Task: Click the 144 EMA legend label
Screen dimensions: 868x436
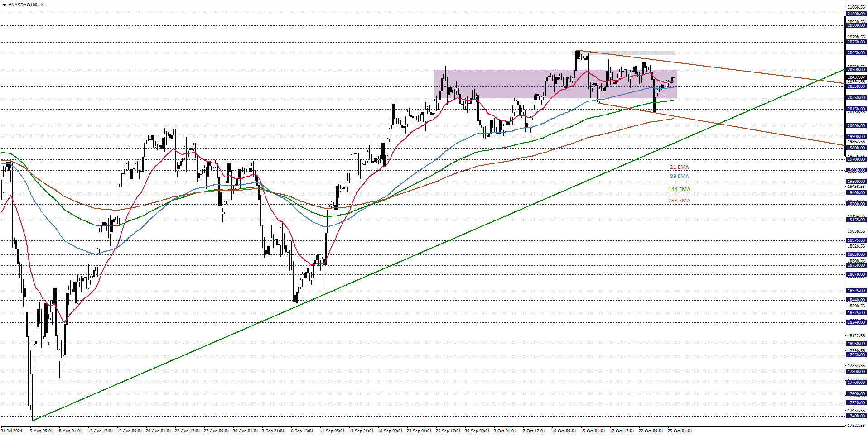Action: (x=679, y=190)
